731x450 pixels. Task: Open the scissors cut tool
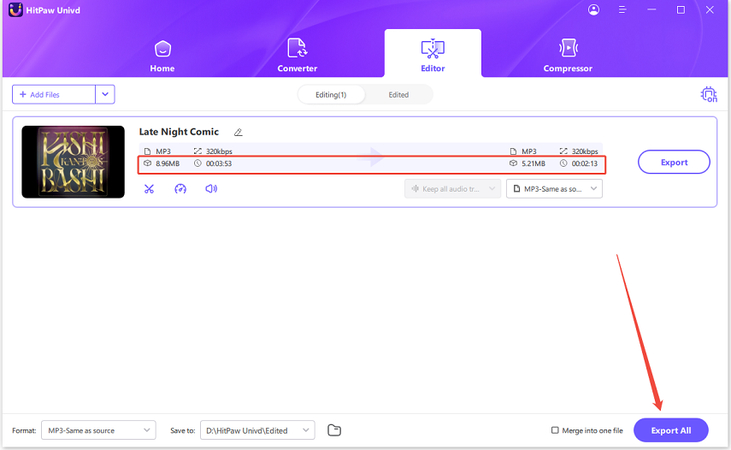point(149,189)
